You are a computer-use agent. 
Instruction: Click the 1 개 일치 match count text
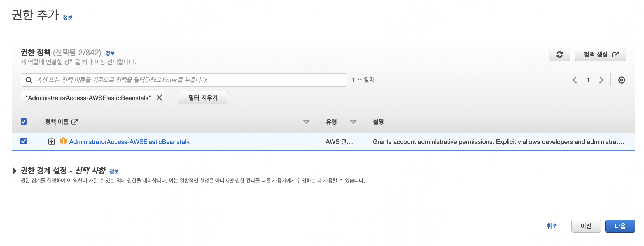pyautogui.click(x=363, y=80)
